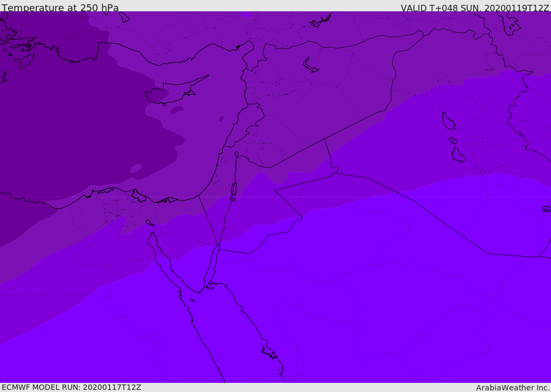Click the 'Temperature at 250 hPa' title
Screen dimensions: 551x392
tap(60, 8)
